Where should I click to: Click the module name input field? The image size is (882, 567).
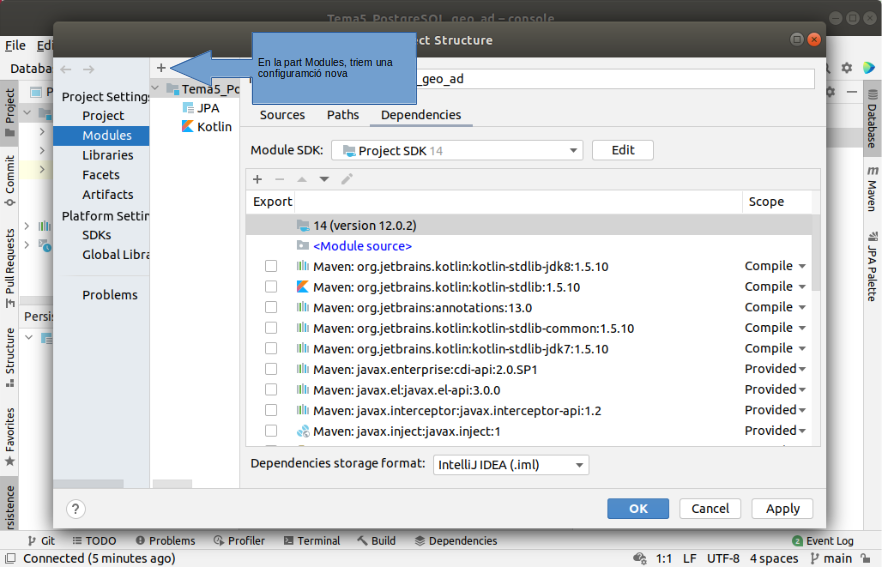(x=616, y=79)
